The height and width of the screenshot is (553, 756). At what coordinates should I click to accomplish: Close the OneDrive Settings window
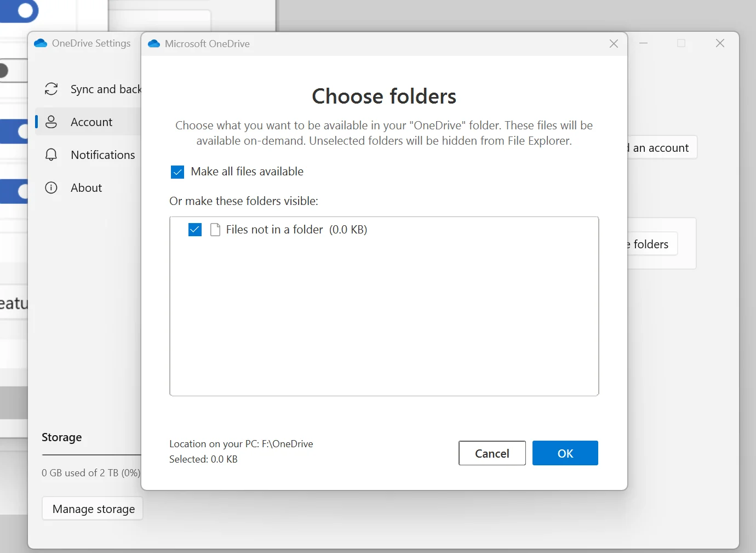tap(720, 43)
